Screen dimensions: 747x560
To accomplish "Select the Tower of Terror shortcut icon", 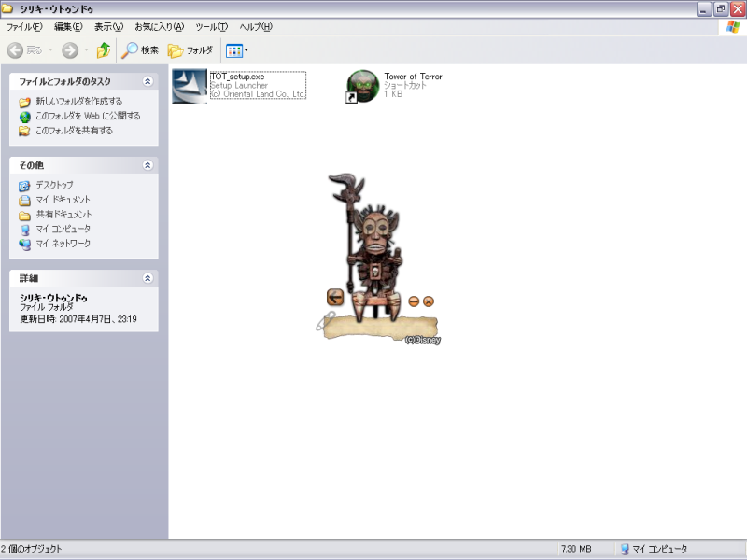I will coord(362,86).
